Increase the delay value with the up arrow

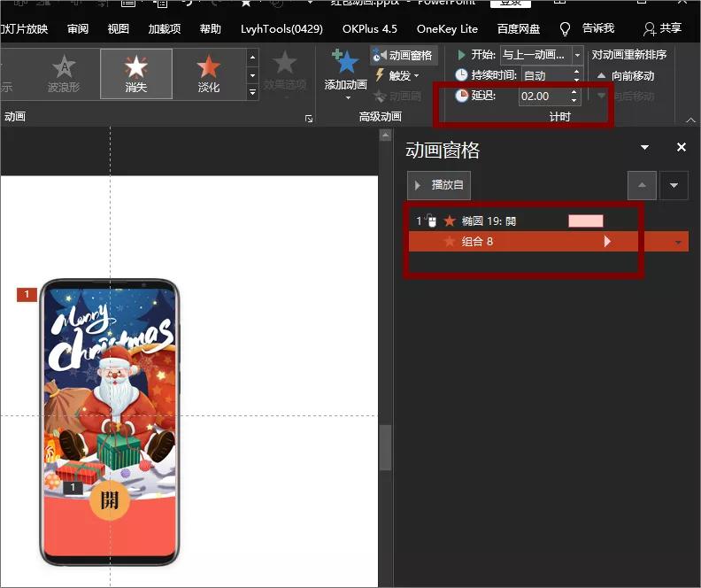pos(574,92)
